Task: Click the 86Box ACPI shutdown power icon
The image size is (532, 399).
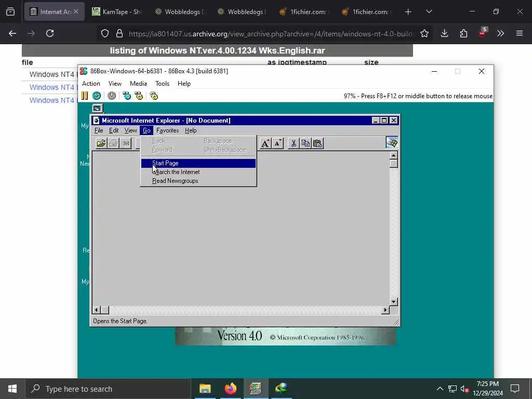Action: pos(112,96)
